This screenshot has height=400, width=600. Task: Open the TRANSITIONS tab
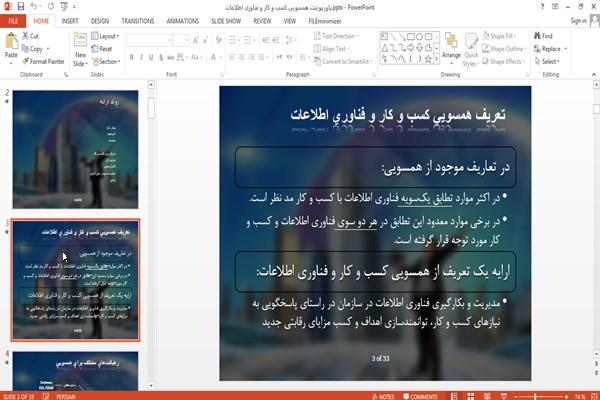coord(138,21)
